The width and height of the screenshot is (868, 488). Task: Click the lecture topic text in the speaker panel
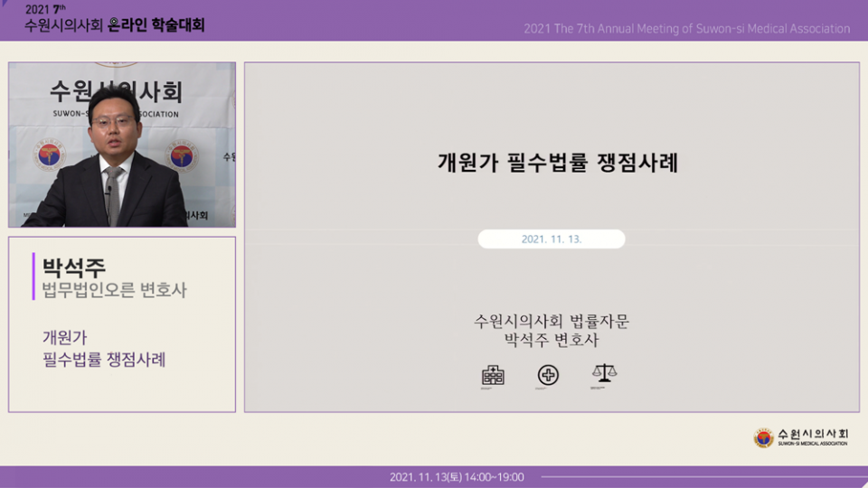click(103, 349)
